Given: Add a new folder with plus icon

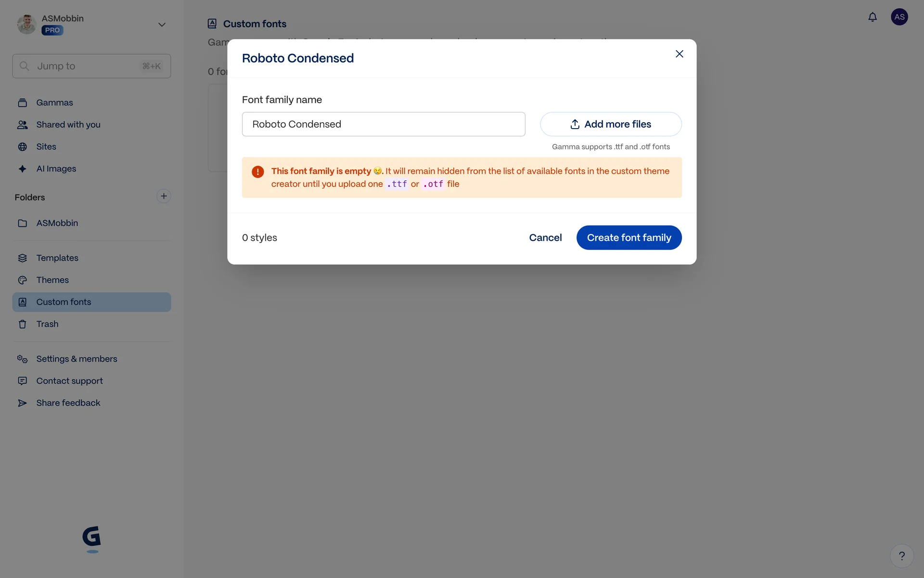Looking at the screenshot, I should click(x=164, y=196).
